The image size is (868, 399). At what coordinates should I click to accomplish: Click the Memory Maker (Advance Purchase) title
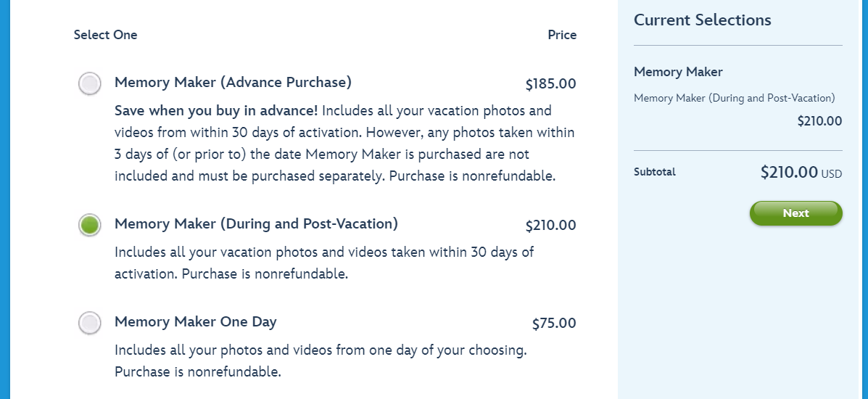click(233, 83)
